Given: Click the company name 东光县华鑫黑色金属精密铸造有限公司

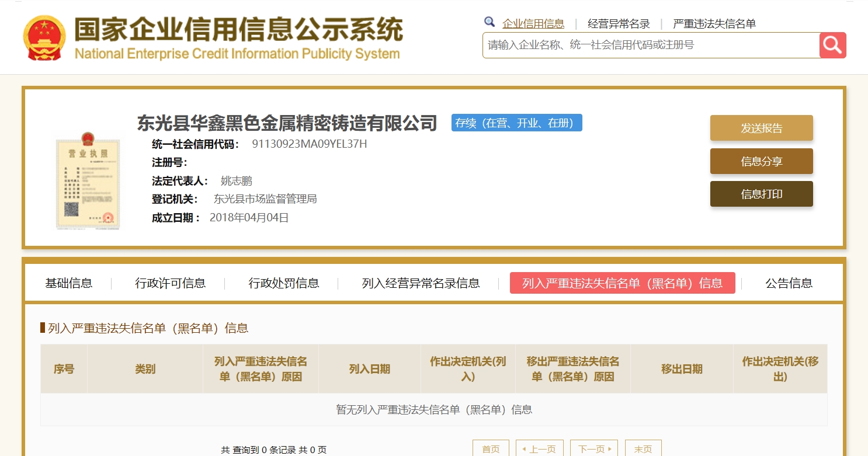Looking at the screenshot, I should tap(287, 123).
